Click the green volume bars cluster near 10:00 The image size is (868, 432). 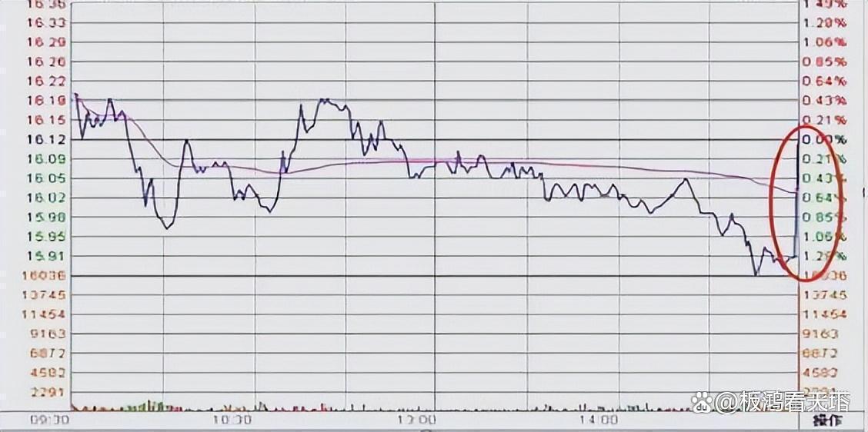pos(150,404)
